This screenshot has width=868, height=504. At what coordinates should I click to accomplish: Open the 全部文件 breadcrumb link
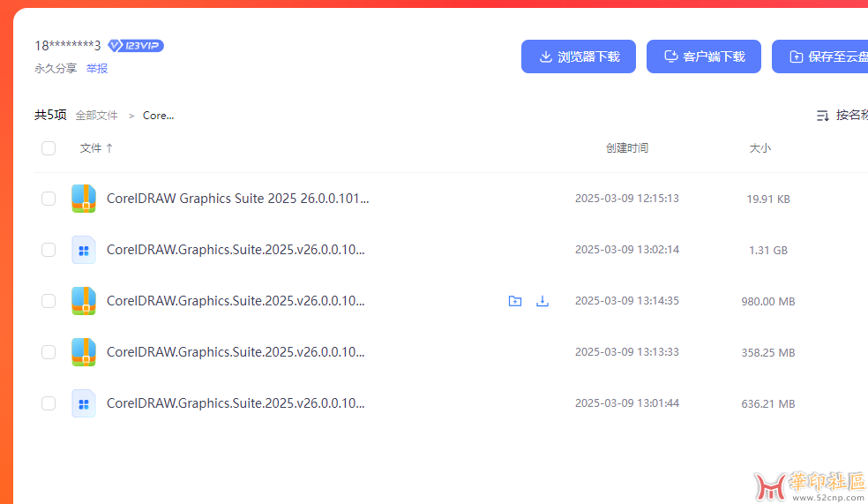click(96, 116)
